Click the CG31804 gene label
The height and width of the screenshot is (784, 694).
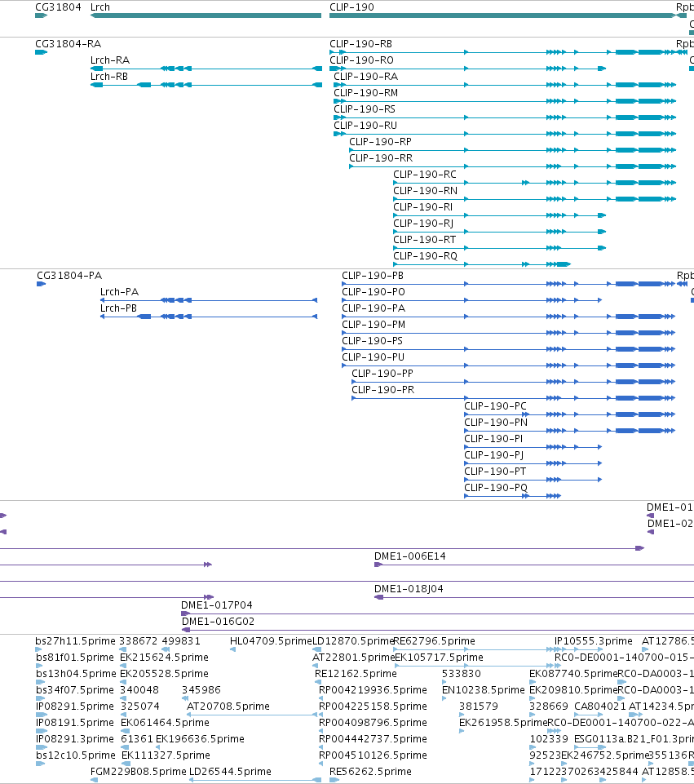58,7
